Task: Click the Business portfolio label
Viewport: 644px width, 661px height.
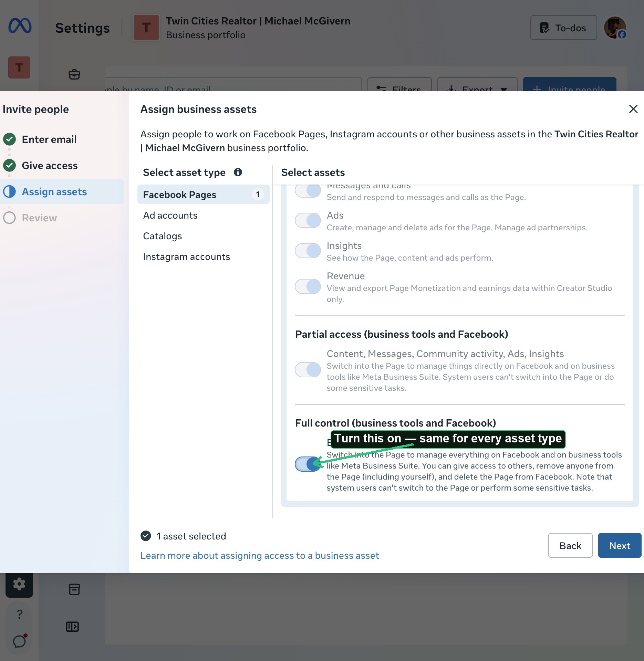Action: click(206, 35)
